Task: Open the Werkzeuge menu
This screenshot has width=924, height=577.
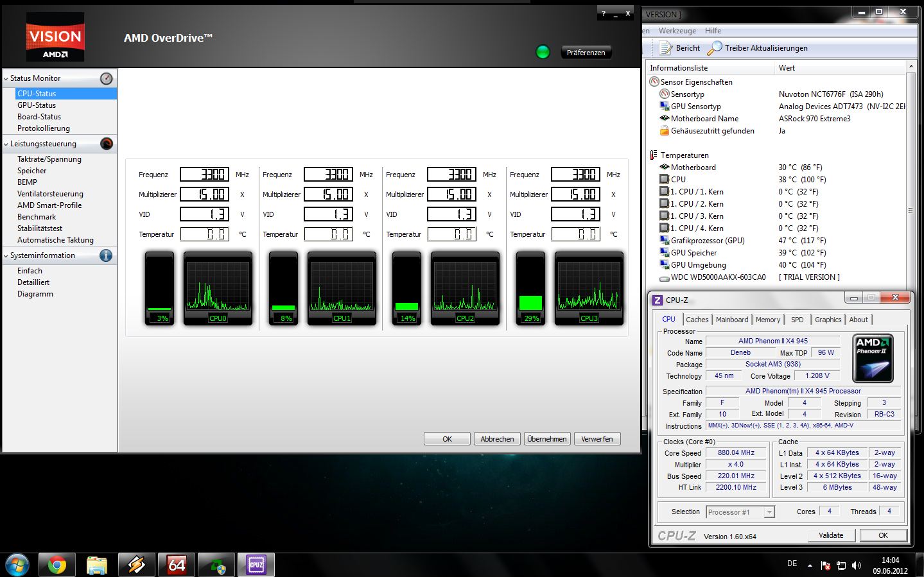Action: [677, 31]
